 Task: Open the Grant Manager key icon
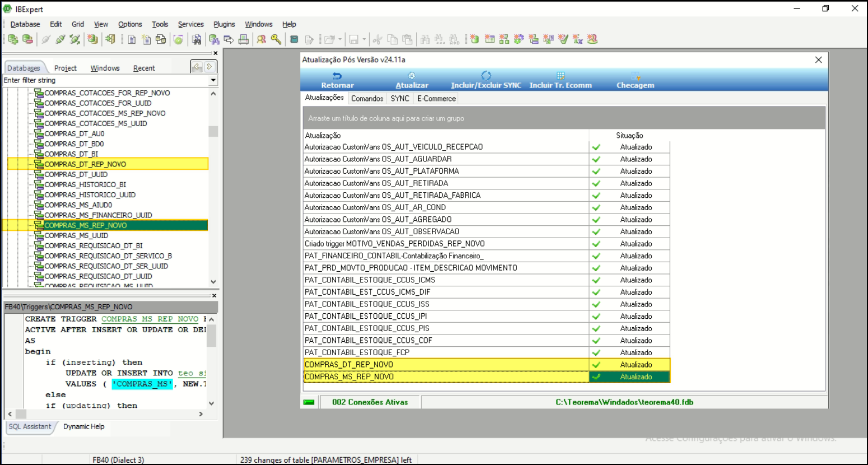[x=276, y=39]
